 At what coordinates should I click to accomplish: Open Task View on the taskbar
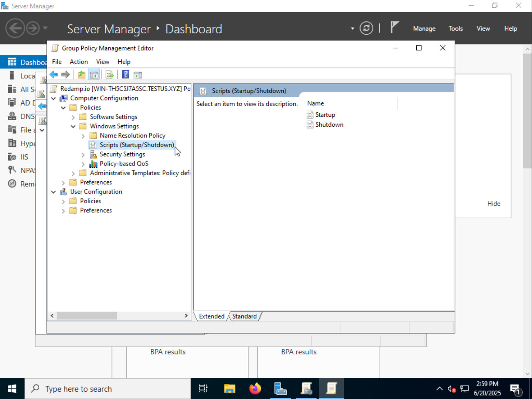pos(203,389)
